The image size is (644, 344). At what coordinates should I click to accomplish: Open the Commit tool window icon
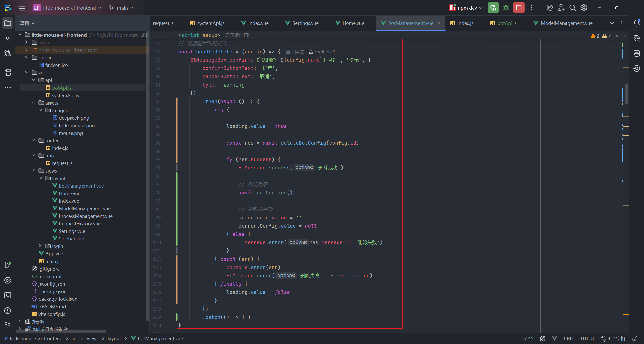coord(8,38)
